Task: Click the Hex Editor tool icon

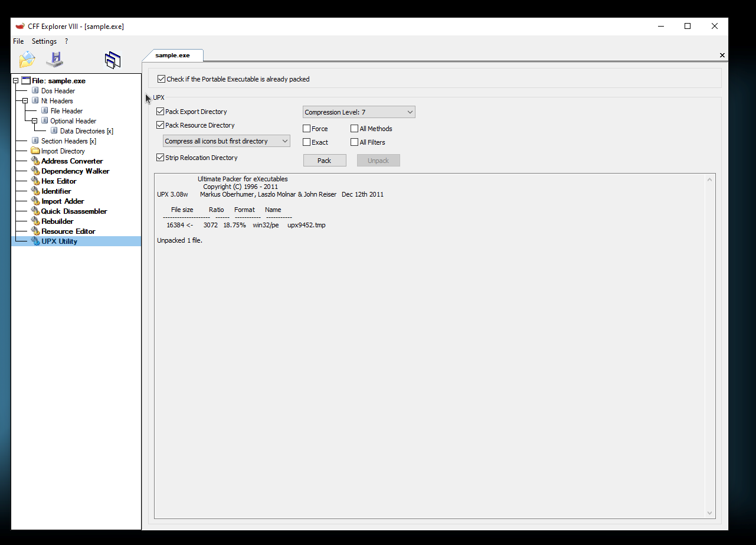Action: coord(35,181)
